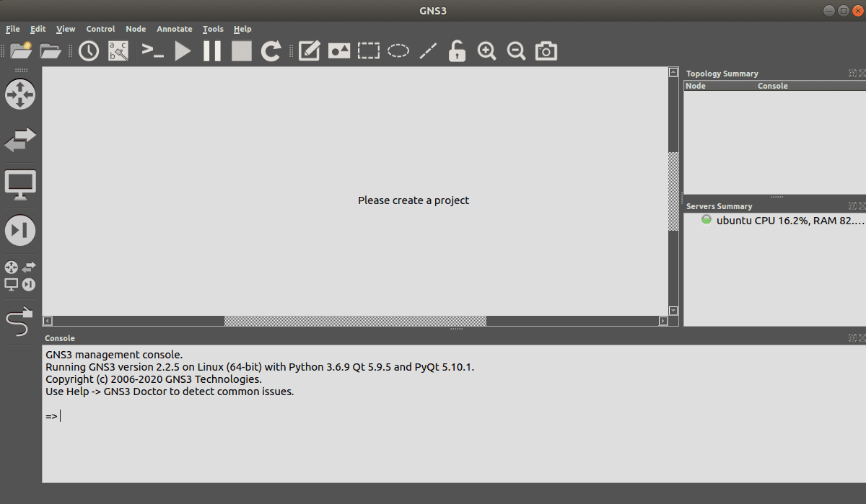Screen dimensions: 866x504
Task: Close the Topology Summary panel
Action: click(x=862, y=74)
